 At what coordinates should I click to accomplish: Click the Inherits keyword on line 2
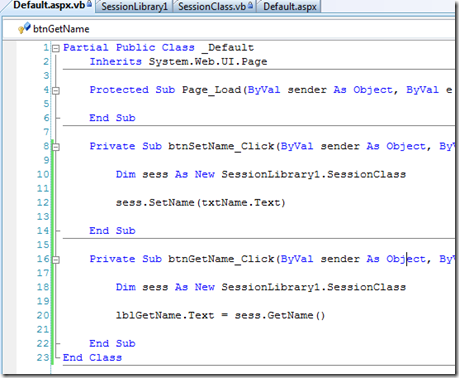[116, 62]
